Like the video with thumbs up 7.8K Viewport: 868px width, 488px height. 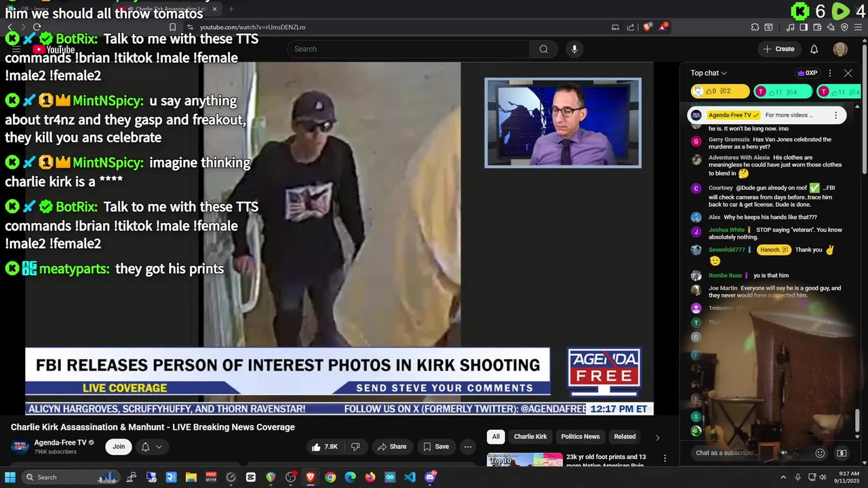click(324, 447)
